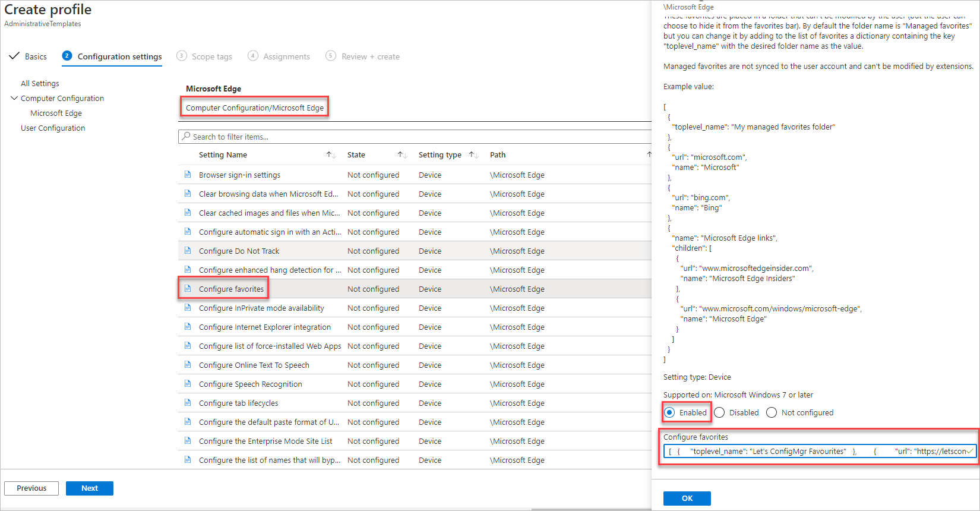Open Configure Speech Recognition setting
The height and width of the screenshot is (511, 980).
(251, 384)
